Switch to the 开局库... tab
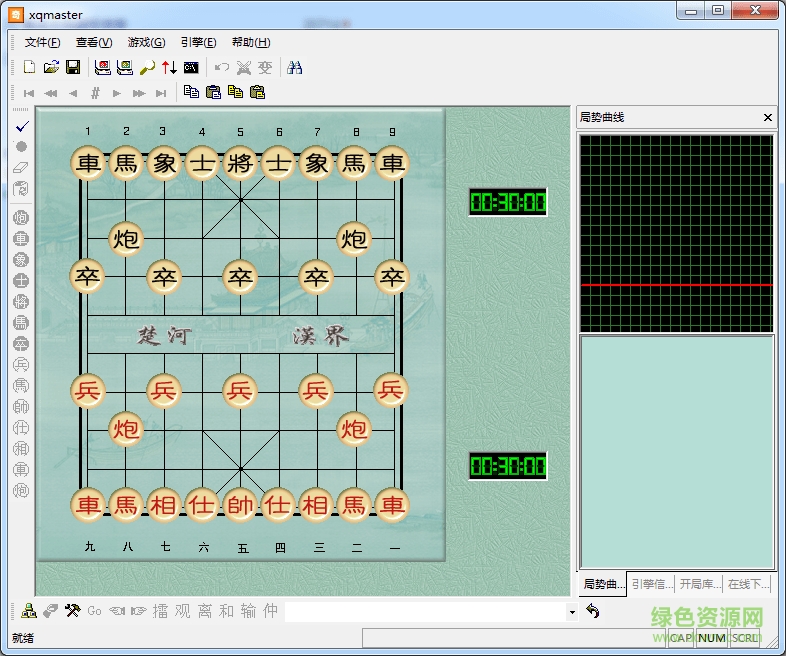The image size is (786, 656). click(x=699, y=584)
